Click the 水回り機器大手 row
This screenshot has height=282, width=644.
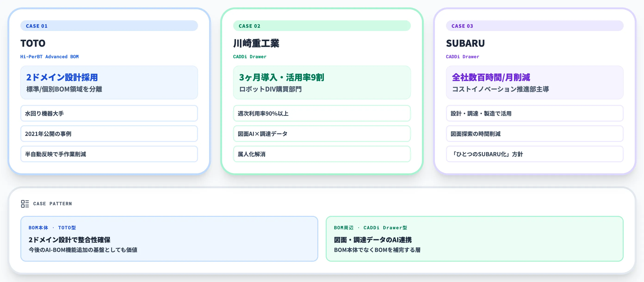[x=109, y=113]
